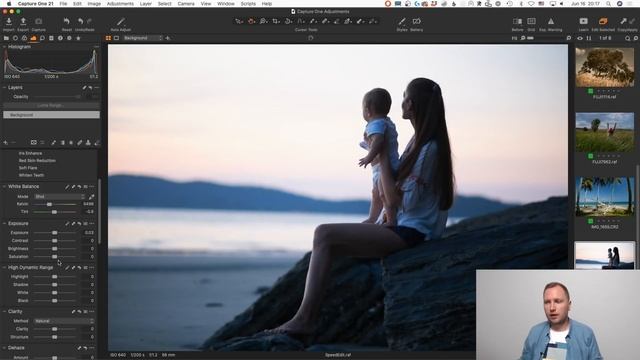Toggle mask display icon in Layers toolbar
Viewport: 640px width, 360px height.
pos(33,142)
